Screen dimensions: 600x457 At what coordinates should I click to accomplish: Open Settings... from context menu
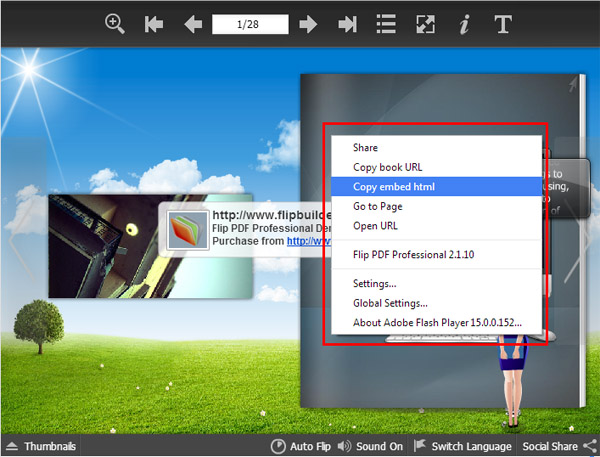click(x=437, y=284)
